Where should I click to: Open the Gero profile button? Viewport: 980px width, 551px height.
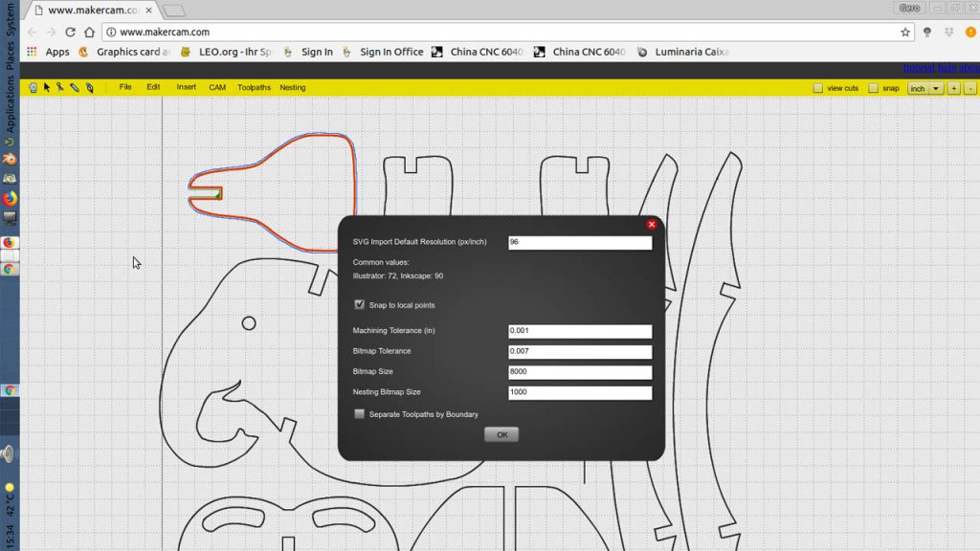click(x=909, y=8)
